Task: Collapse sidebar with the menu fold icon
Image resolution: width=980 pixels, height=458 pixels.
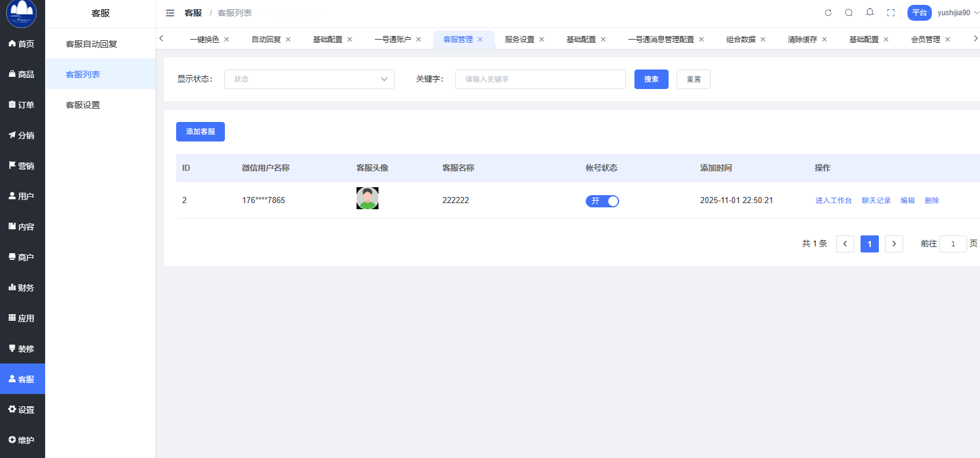Action: pos(170,13)
